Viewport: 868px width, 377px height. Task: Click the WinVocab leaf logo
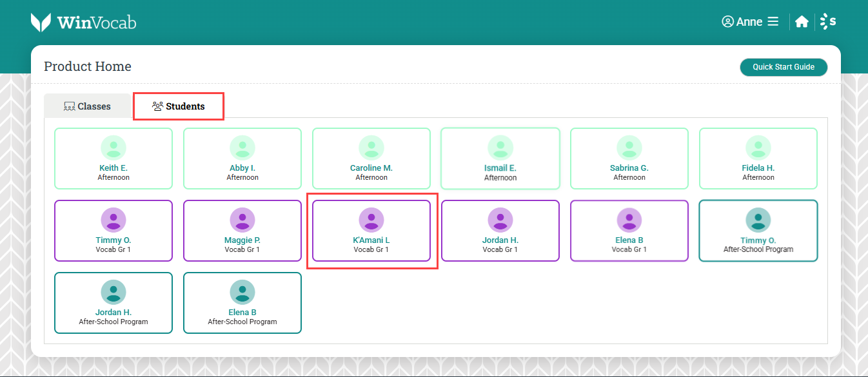[41, 23]
